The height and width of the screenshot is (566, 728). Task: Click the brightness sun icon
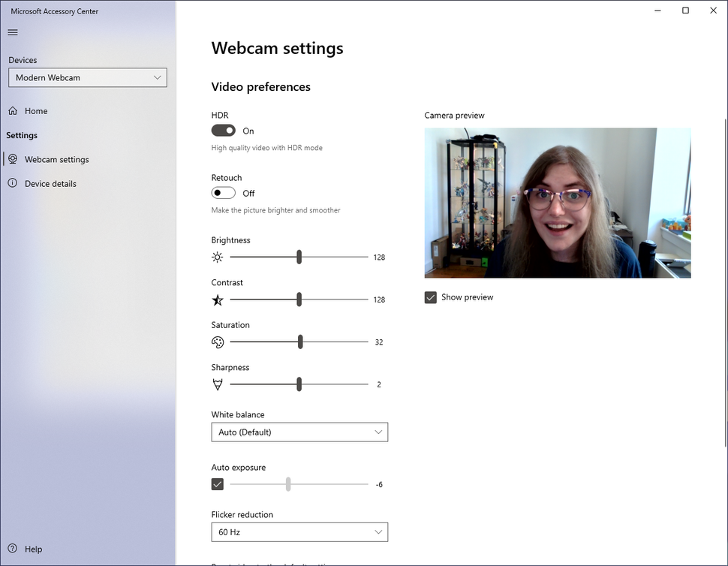coord(218,257)
